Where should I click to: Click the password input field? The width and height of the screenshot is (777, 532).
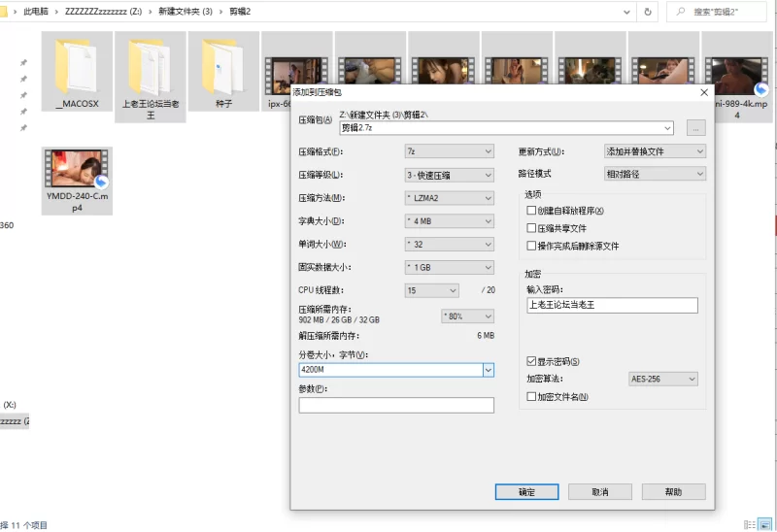pyautogui.click(x=612, y=305)
